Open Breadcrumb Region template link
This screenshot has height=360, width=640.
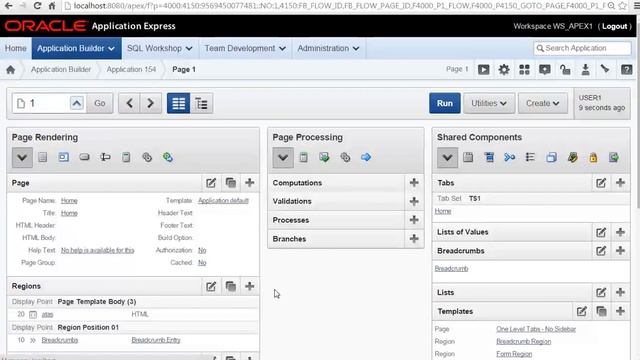point(524,342)
